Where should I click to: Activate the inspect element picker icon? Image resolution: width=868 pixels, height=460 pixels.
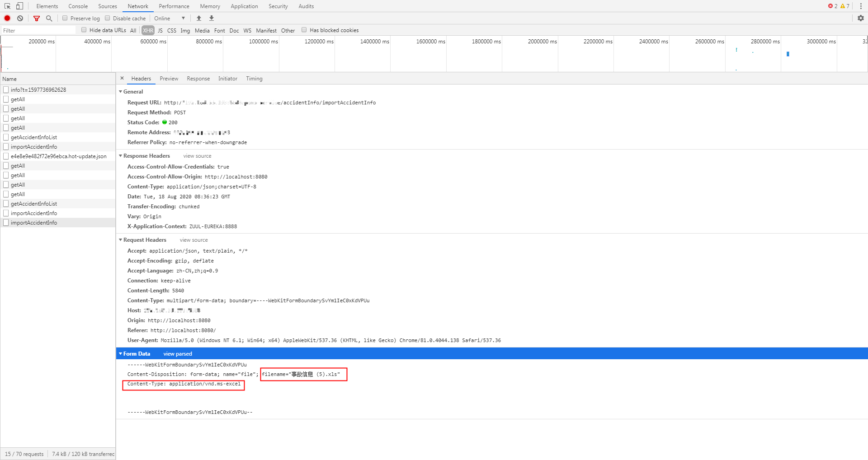point(7,6)
